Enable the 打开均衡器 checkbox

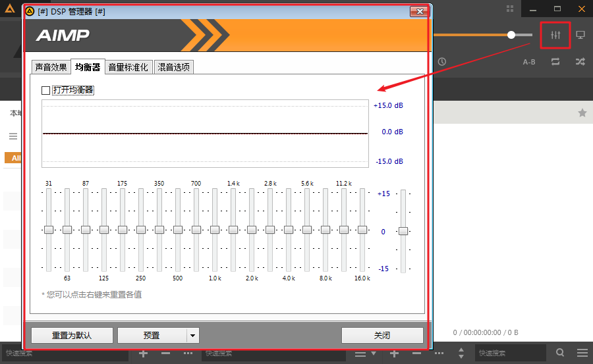point(45,90)
